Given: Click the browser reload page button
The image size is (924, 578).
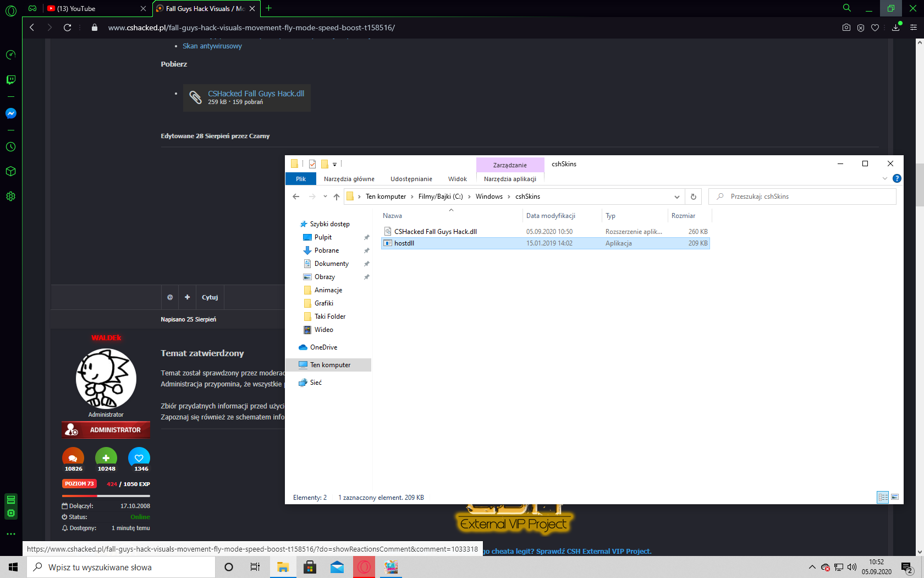Looking at the screenshot, I should [x=67, y=28].
